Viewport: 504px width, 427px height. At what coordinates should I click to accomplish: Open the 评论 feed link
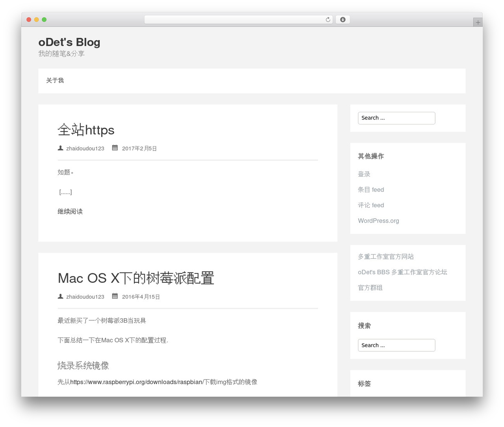pyautogui.click(x=371, y=205)
